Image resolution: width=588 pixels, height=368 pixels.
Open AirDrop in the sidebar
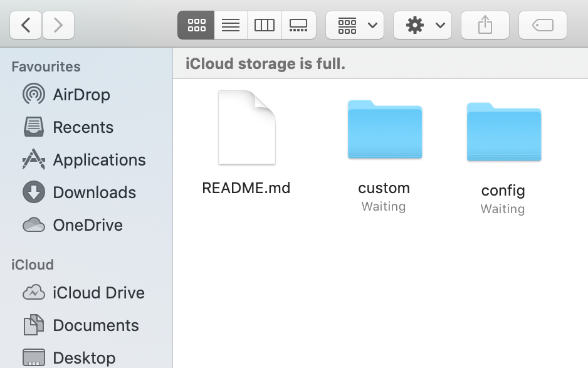tap(81, 95)
